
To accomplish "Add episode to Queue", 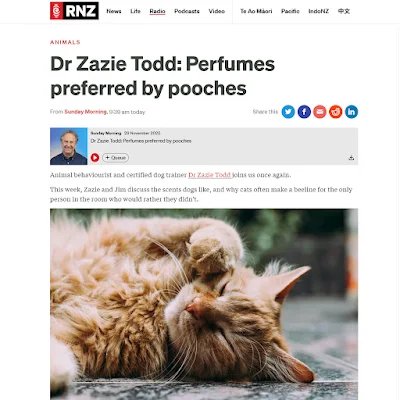I will point(115,158).
